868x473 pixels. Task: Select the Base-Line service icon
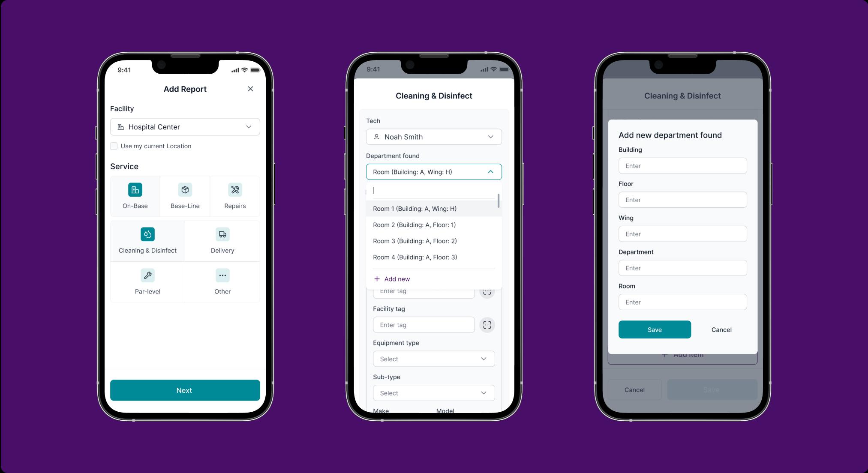coord(184,189)
